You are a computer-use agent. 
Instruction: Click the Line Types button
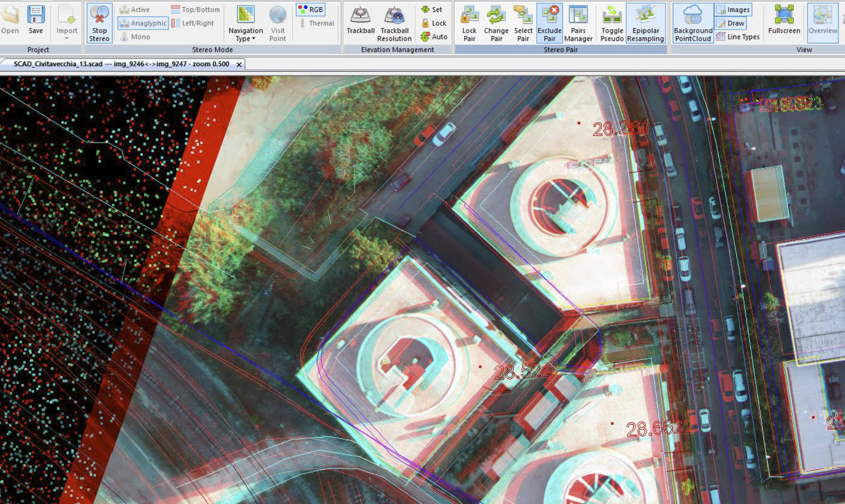tap(738, 37)
